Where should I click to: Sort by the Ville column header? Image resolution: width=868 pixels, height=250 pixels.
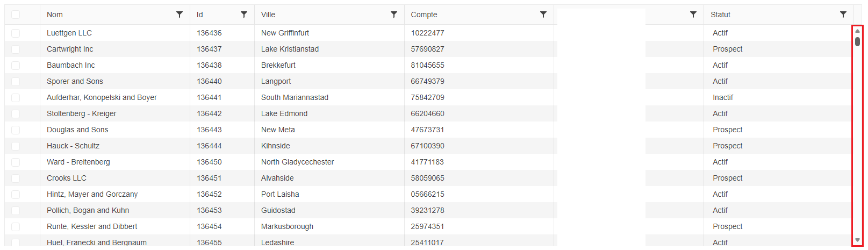click(268, 15)
